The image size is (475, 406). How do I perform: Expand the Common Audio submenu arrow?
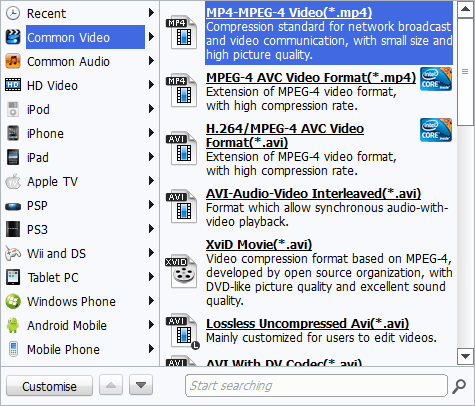click(x=151, y=61)
